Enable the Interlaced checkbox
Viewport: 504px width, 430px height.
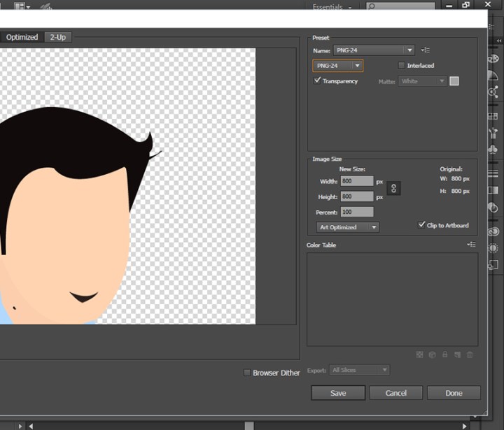click(x=401, y=66)
